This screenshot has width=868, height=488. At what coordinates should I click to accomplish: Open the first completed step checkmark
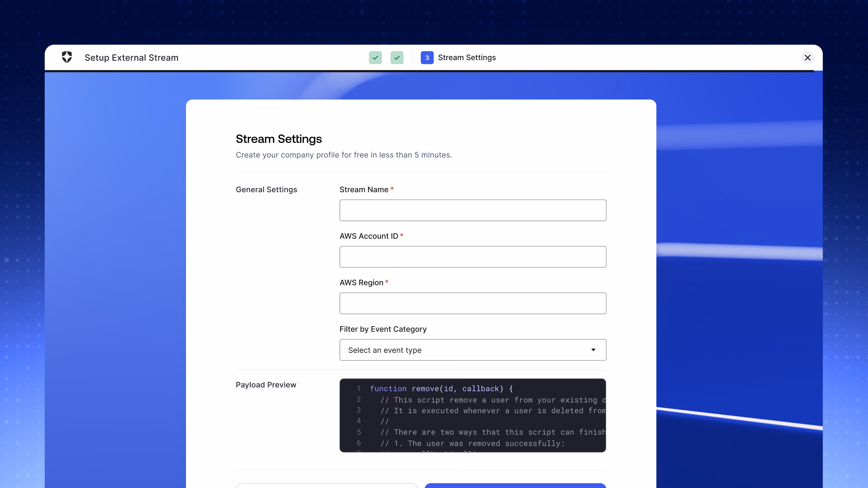click(375, 57)
